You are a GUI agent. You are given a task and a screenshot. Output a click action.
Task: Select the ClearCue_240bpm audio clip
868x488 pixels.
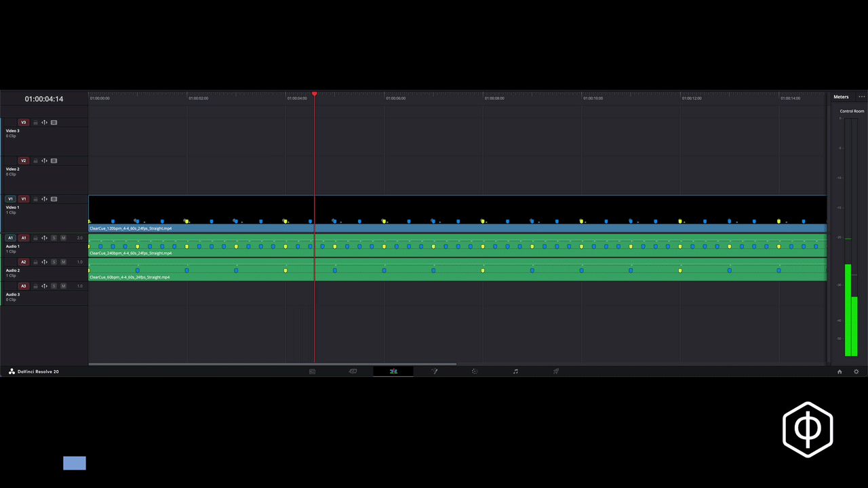458,245
